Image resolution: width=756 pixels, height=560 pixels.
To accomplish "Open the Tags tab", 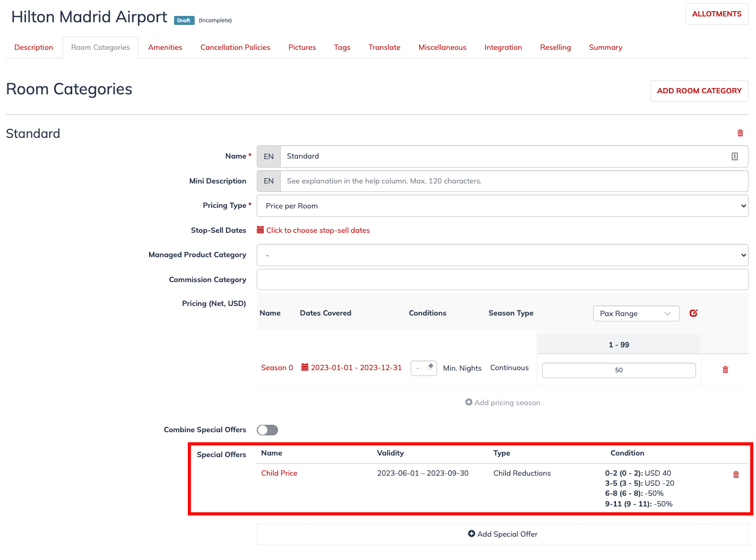I will point(342,47).
